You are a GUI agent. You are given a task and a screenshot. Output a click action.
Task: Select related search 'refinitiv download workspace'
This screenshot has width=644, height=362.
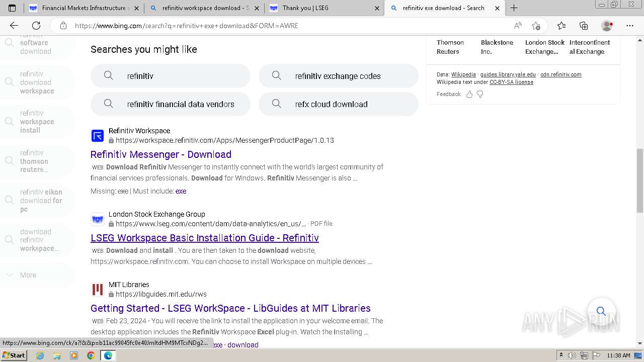pos(37,82)
